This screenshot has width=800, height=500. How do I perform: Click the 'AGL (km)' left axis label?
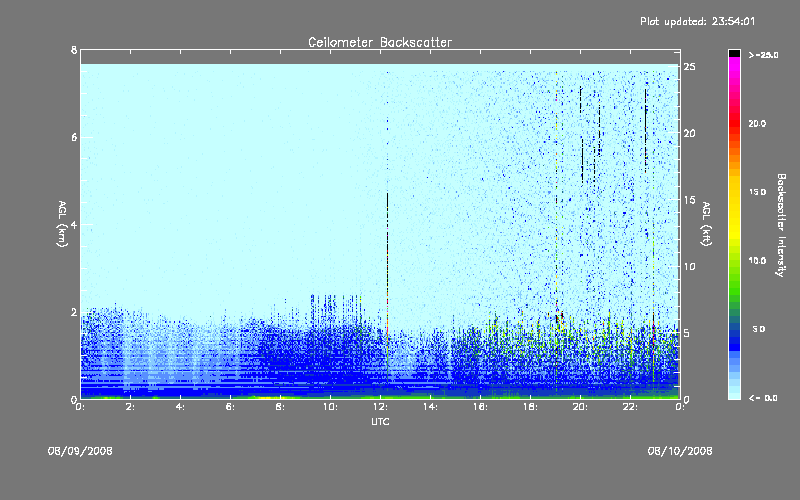coord(62,224)
